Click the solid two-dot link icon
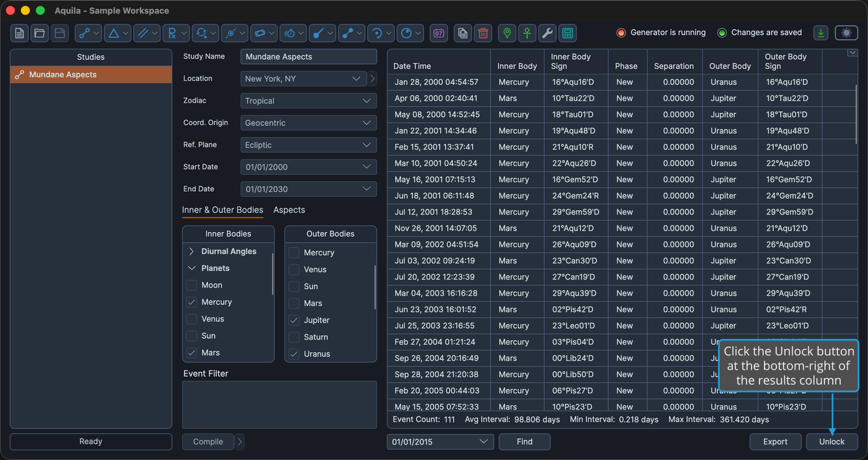The height and width of the screenshot is (460, 868). [352, 33]
